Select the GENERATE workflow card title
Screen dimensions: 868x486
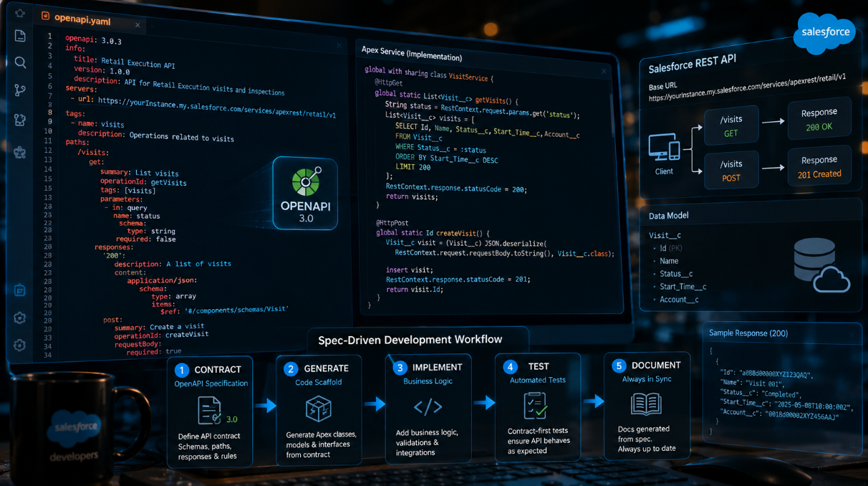click(326, 368)
